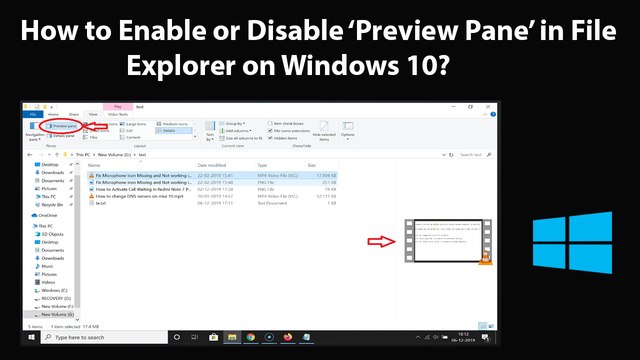640x360 pixels.
Task: Click the taskbar search box
Action: tap(104, 337)
